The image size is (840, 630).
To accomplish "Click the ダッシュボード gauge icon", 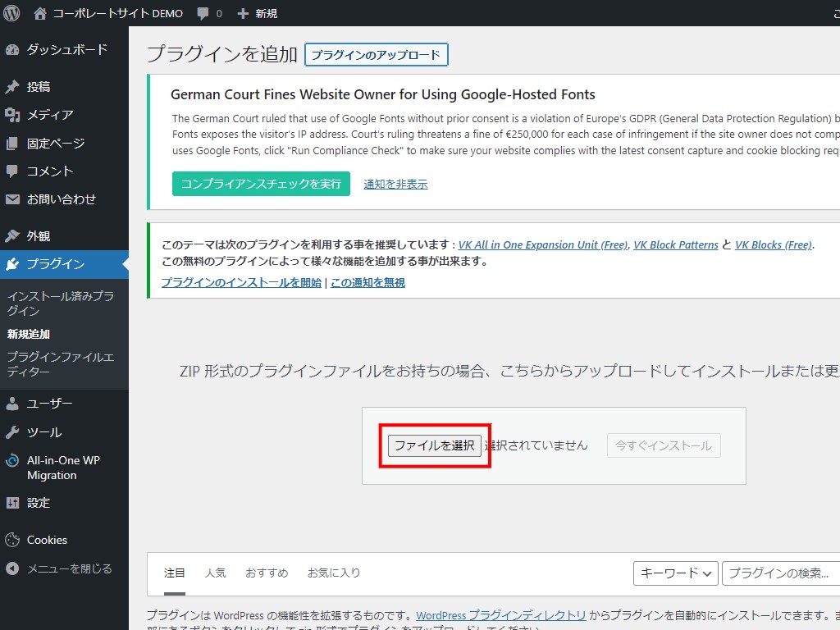I will click(12, 49).
